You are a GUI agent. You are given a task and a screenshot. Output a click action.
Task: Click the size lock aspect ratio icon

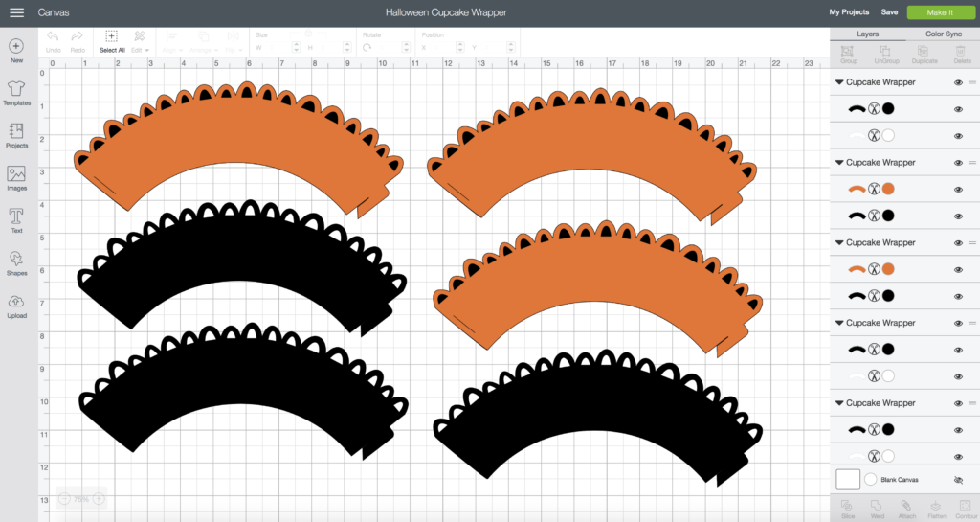[308, 34]
